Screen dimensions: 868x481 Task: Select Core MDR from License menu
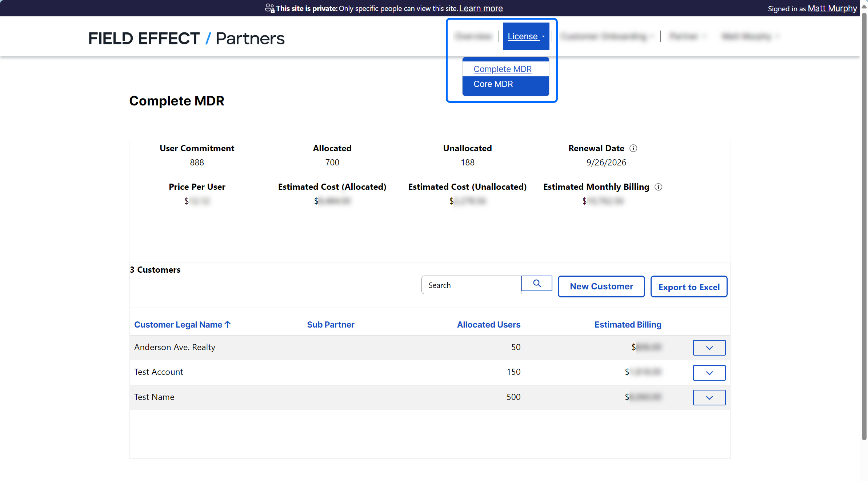(x=493, y=84)
